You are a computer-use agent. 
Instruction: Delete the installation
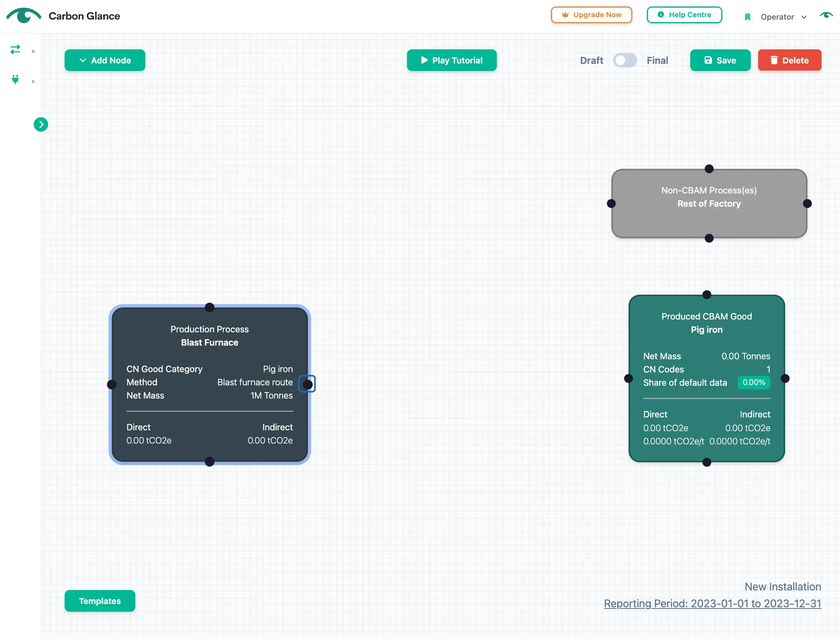pyautogui.click(x=789, y=60)
